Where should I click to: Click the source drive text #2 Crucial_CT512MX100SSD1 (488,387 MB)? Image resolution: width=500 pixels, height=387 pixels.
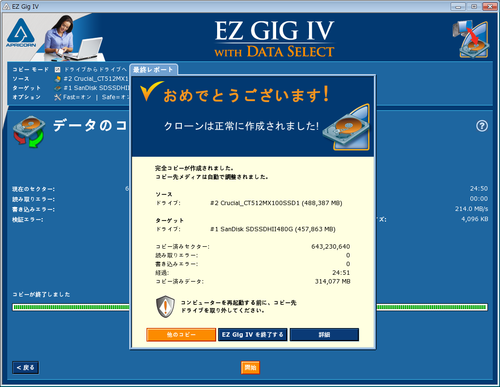[276, 203]
